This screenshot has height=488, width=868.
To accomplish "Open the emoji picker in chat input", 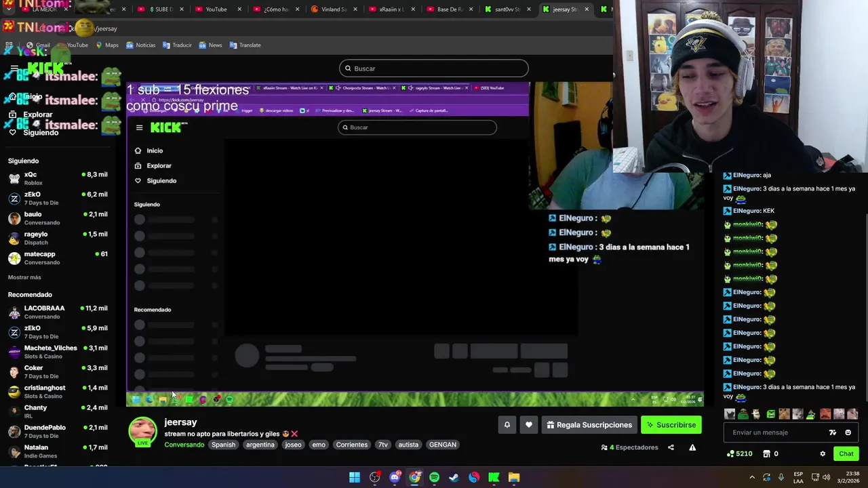I will point(848,432).
